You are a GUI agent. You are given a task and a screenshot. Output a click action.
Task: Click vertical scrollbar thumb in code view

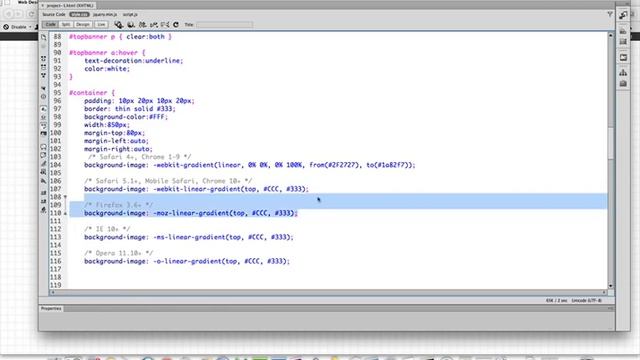click(611, 143)
